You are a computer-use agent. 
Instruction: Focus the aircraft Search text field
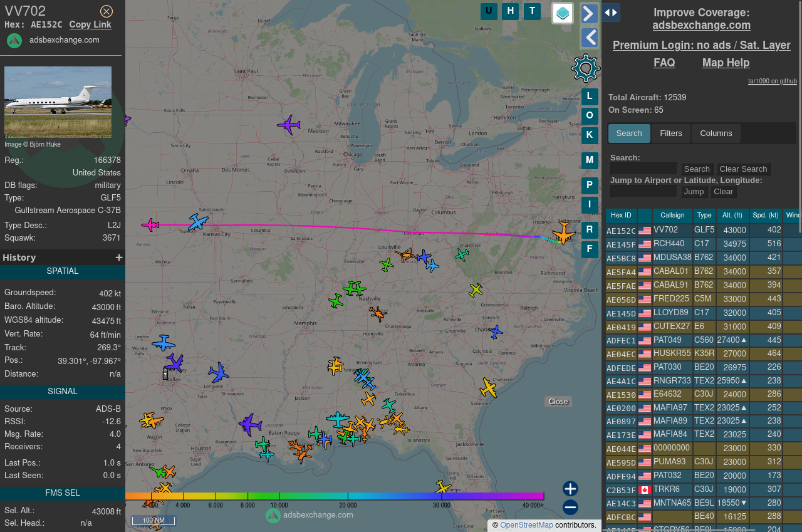pyautogui.click(x=643, y=169)
